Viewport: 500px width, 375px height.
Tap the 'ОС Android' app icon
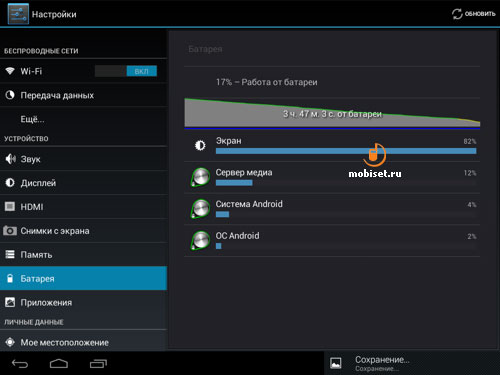click(200, 240)
